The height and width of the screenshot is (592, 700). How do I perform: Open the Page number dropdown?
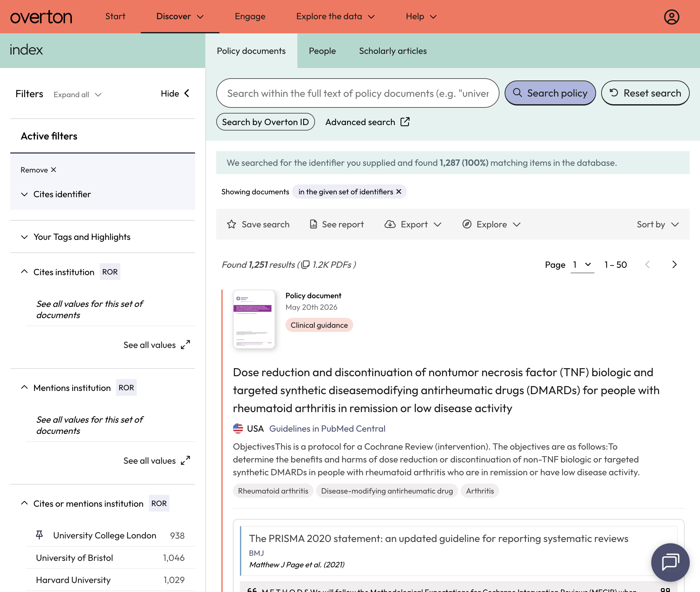[x=582, y=265]
